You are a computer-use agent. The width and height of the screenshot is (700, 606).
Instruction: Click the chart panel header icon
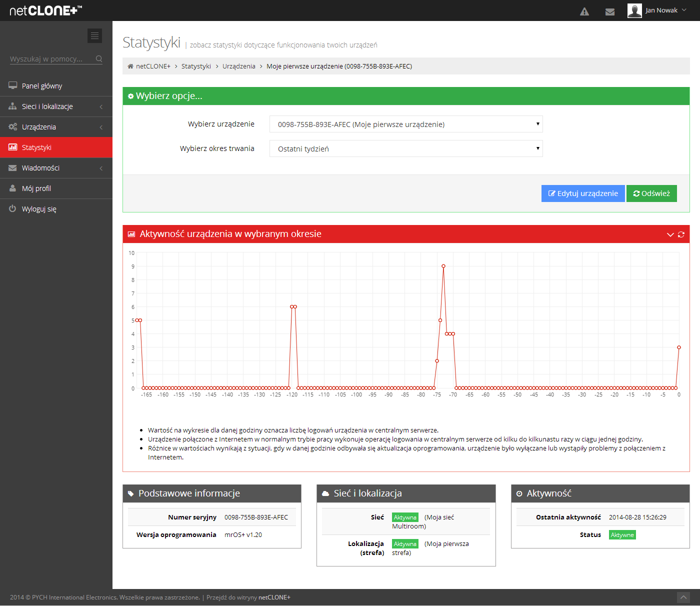[131, 234]
